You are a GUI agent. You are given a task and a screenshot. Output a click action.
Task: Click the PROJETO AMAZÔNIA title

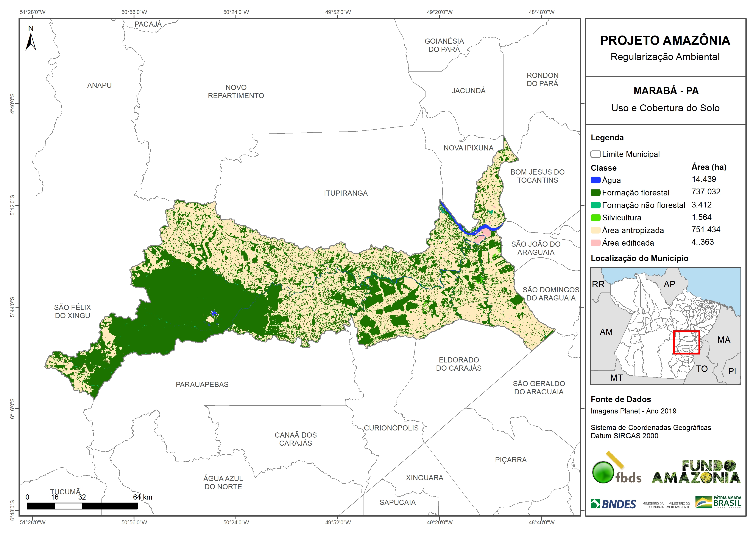pyautogui.click(x=665, y=40)
